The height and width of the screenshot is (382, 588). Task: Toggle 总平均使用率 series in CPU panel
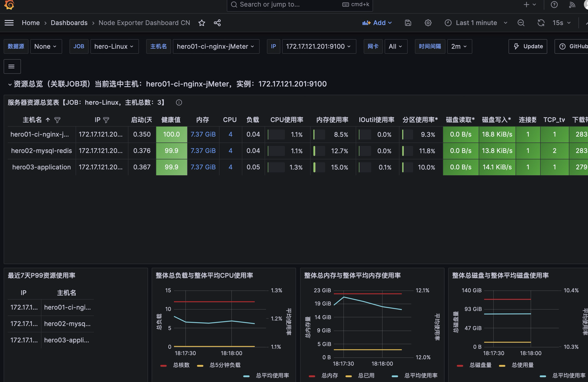pyautogui.click(x=272, y=375)
